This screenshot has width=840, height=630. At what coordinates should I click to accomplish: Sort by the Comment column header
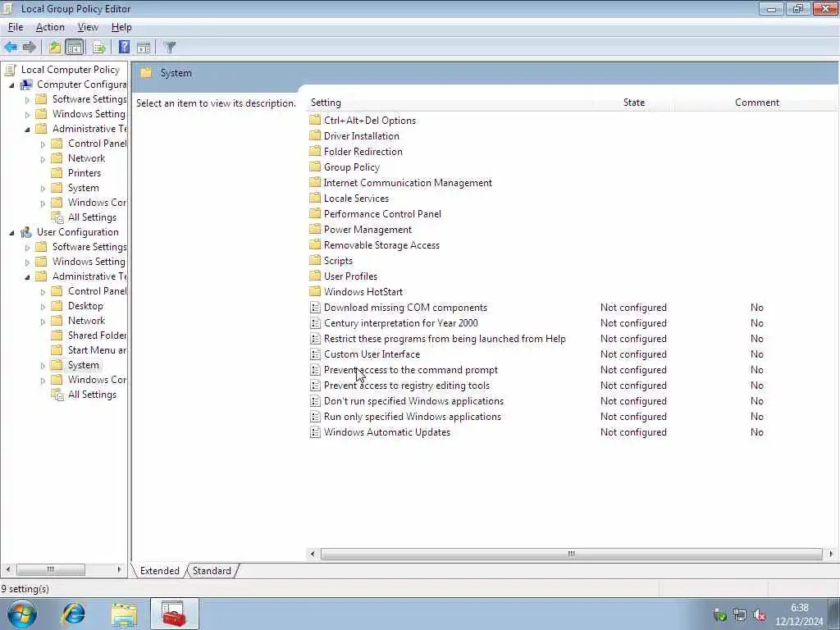(757, 103)
